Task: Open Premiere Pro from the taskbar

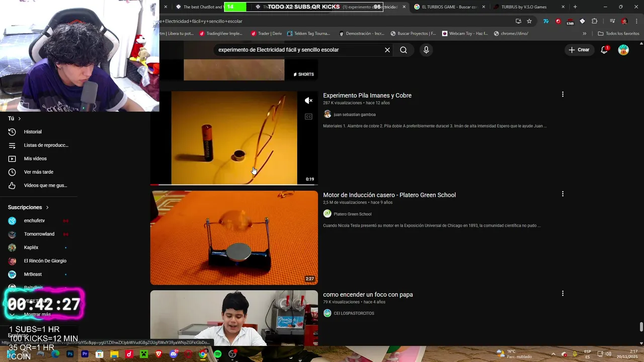Action: (85, 354)
